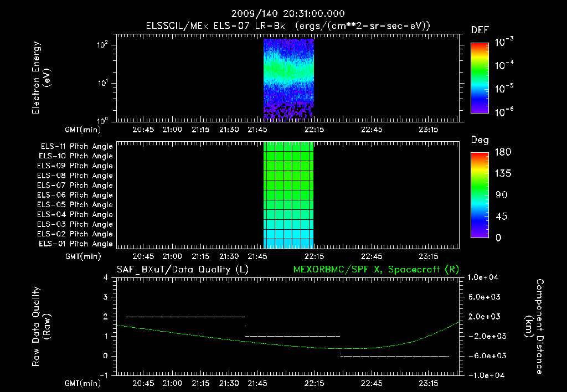Click the 22:15 tick label under the spectrogram

[315, 130]
